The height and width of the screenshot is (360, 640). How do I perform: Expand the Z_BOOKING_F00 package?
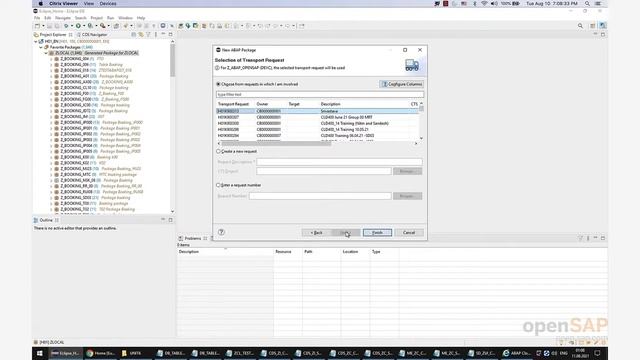[51, 93]
